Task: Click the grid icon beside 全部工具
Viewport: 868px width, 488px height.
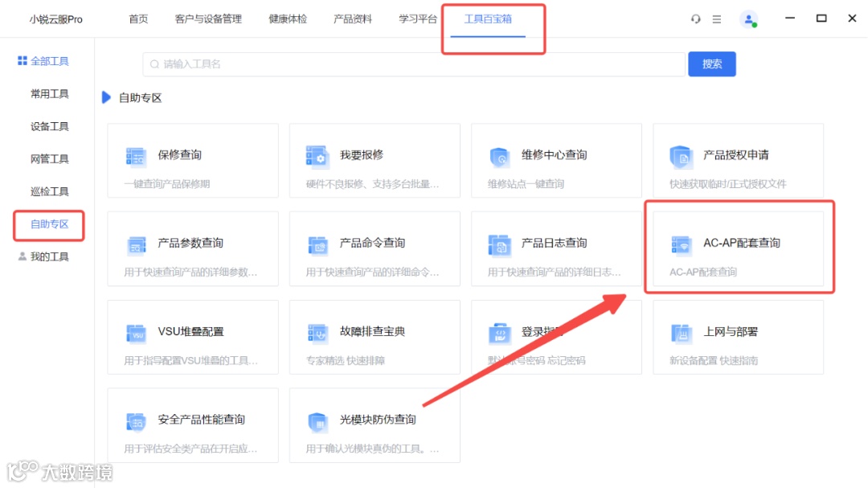Action: (x=23, y=60)
